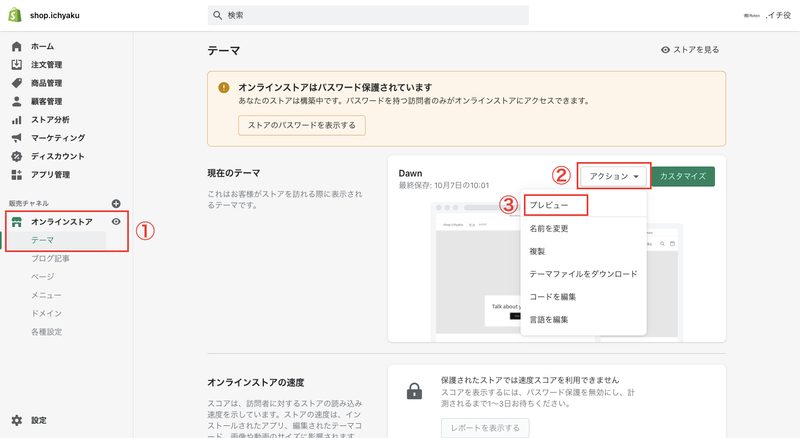Open ストア分析 in the sidebar
The width and height of the screenshot is (800, 438).
50,119
